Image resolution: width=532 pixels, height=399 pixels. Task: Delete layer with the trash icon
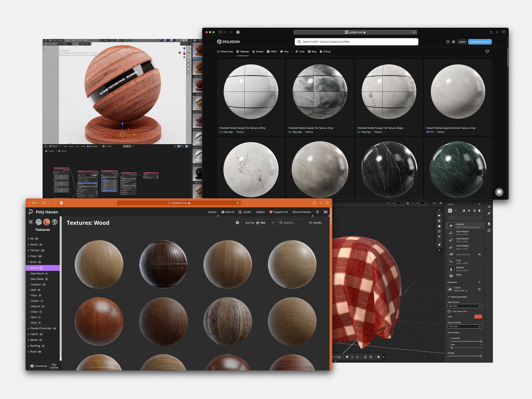click(x=479, y=211)
